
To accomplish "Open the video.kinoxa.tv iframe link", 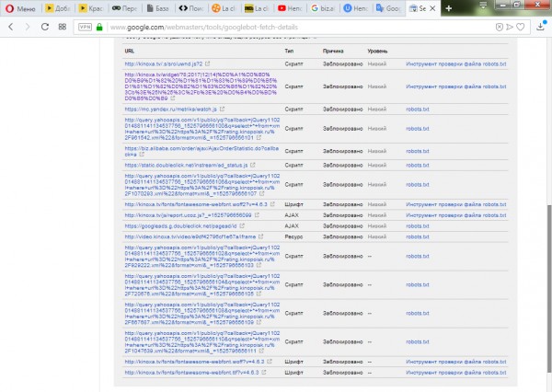I will pos(190,236).
